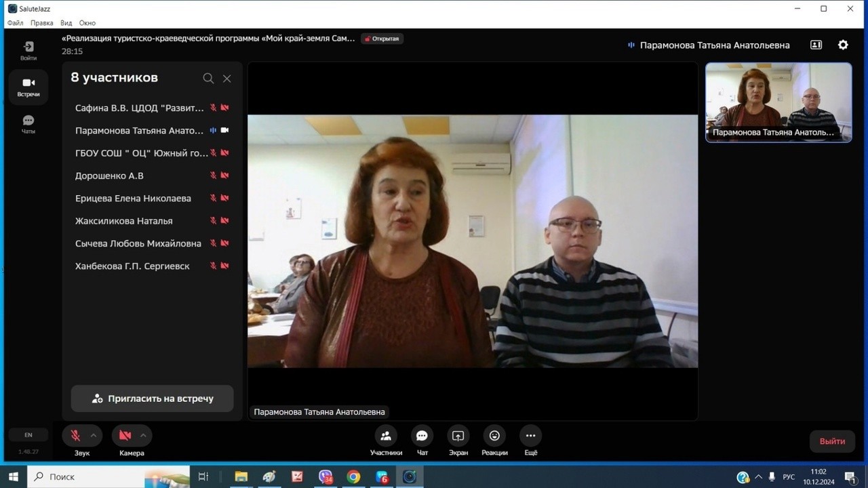Select Парамонова video thumbnail
The image size is (868, 488).
coord(778,102)
